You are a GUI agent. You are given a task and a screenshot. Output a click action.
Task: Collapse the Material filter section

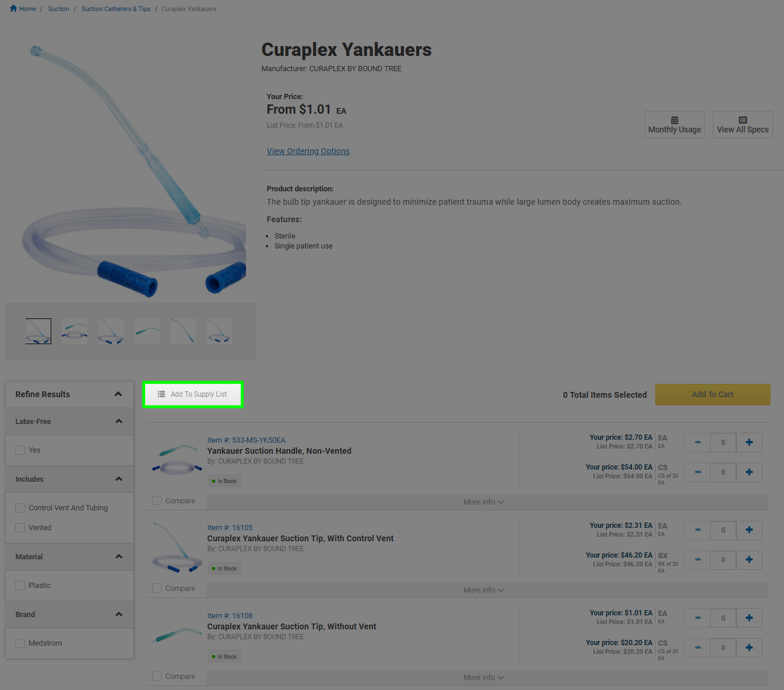(119, 556)
